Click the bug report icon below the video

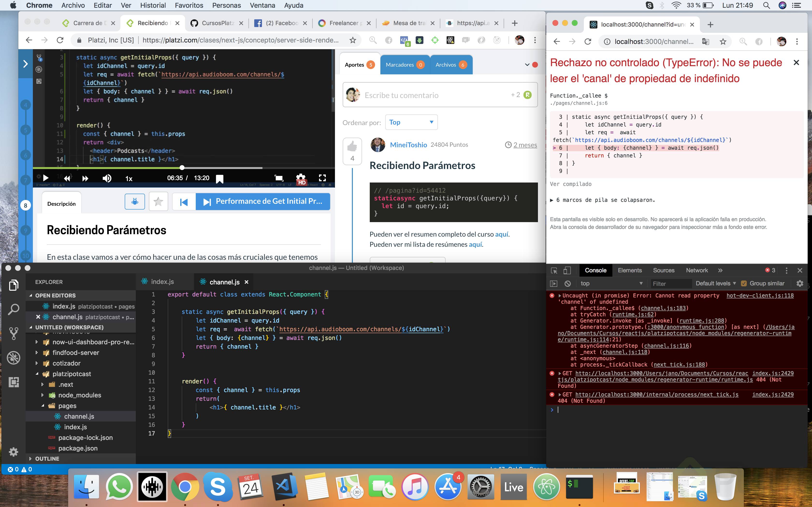point(135,202)
